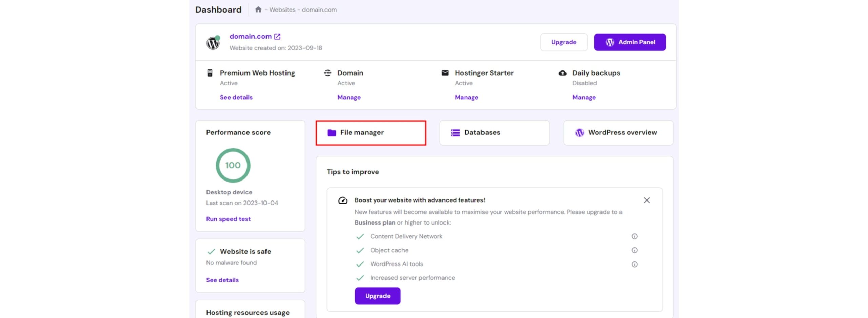Click the WordPress logo beside domain.com
Screen dimensions: 868x318
tap(213, 43)
